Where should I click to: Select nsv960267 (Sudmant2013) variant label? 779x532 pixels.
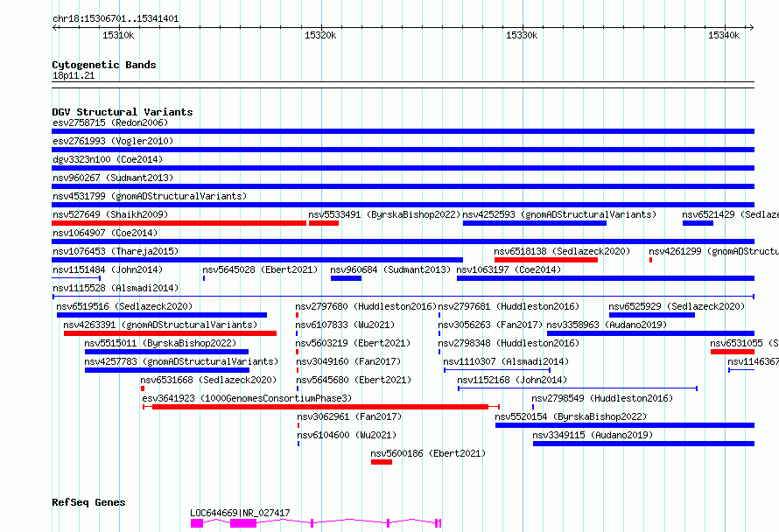pyautogui.click(x=113, y=178)
